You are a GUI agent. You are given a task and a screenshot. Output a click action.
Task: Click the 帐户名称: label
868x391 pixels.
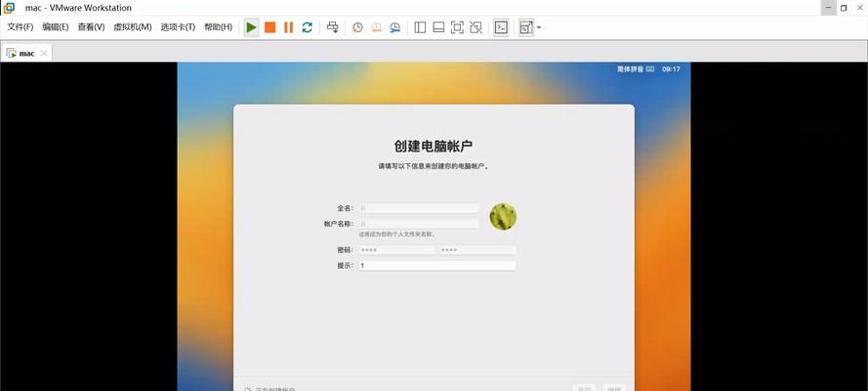tap(338, 224)
